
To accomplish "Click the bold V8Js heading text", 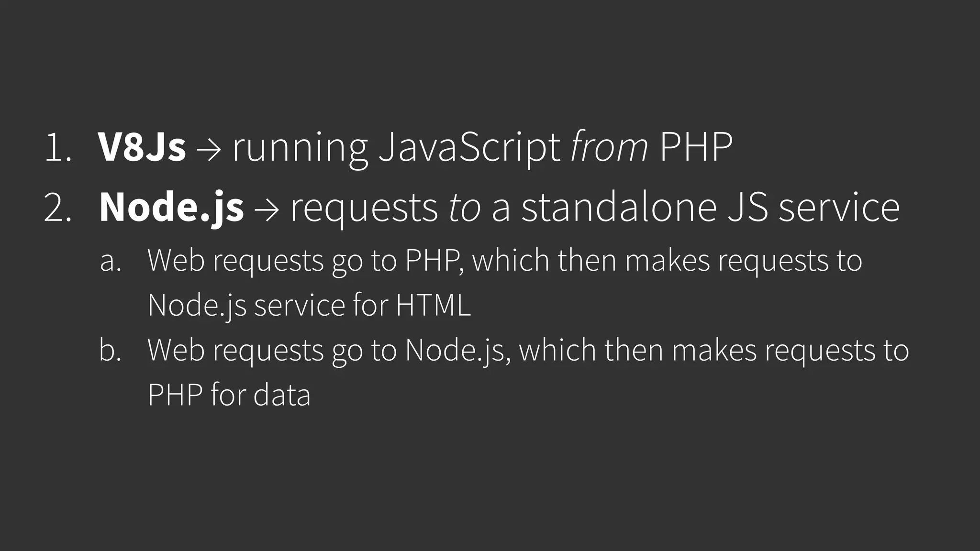I will click(142, 147).
